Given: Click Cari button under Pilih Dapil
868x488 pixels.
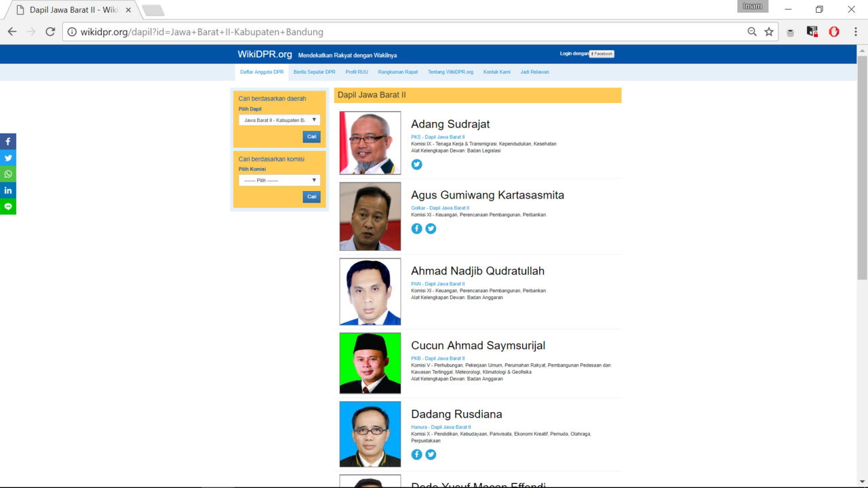Looking at the screenshot, I should [x=311, y=137].
